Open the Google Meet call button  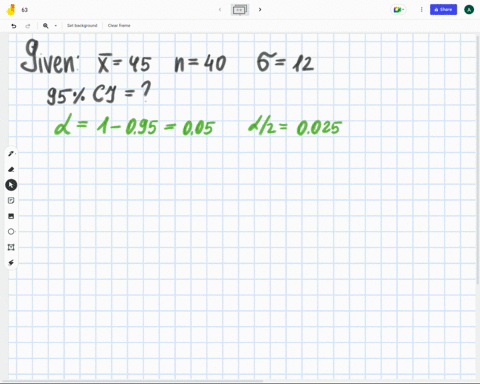398,10
